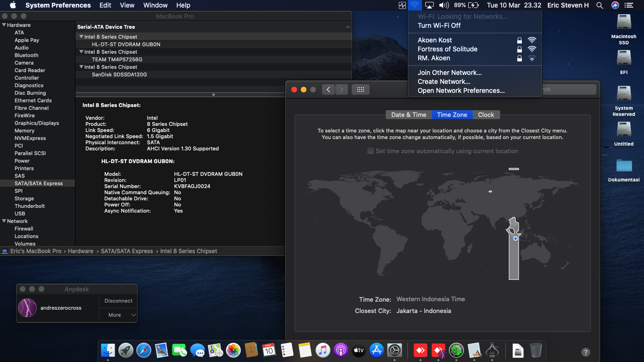Collapse chipset containing HL-DT-ST DVDRAM GUB0N
Screen dimensions: 644x362
(81, 37)
